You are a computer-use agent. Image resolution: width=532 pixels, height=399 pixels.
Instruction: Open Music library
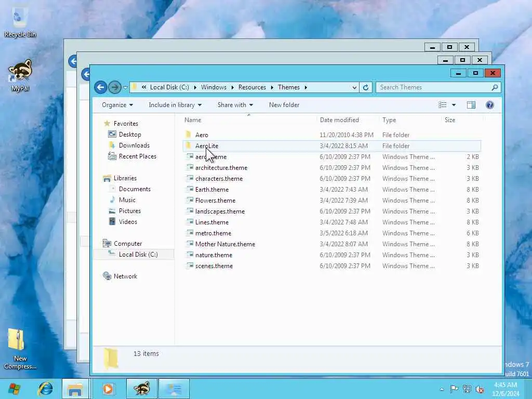pyautogui.click(x=127, y=200)
